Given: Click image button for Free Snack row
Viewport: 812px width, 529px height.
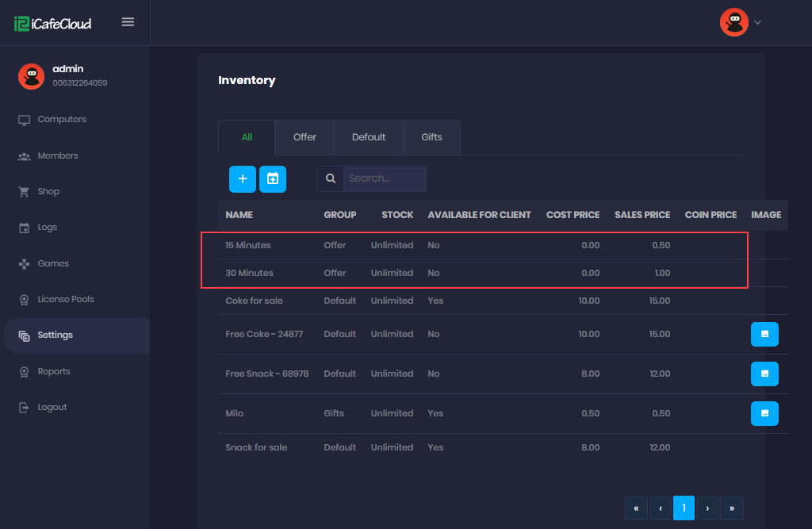Looking at the screenshot, I should click(x=764, y=374).
